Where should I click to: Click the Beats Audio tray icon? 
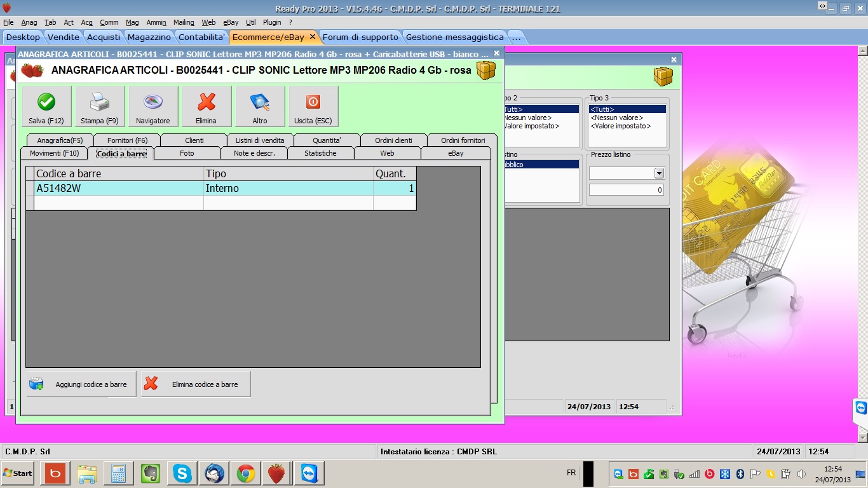(709, 474)
